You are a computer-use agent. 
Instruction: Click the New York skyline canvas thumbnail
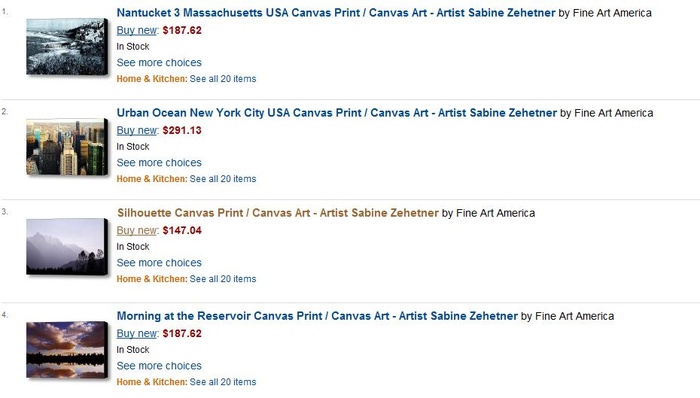pyautogui.click(x=67, y=147)
